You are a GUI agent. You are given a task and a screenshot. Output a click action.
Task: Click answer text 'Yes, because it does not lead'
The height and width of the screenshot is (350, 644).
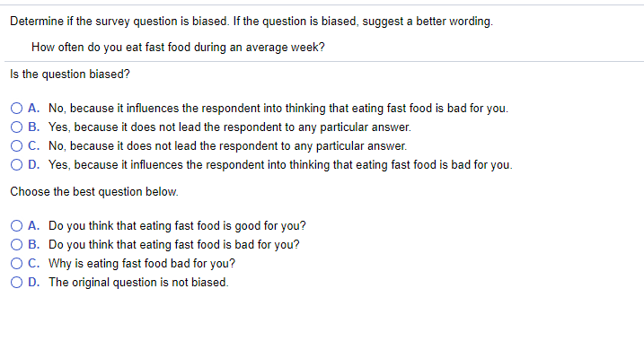pos(230,127)
